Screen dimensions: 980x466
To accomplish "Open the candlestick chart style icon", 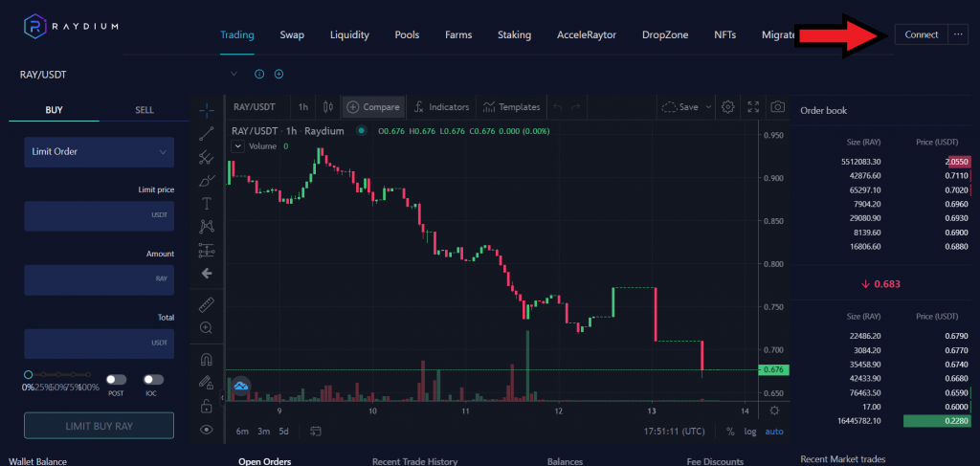I will click(x=328, y=107).
